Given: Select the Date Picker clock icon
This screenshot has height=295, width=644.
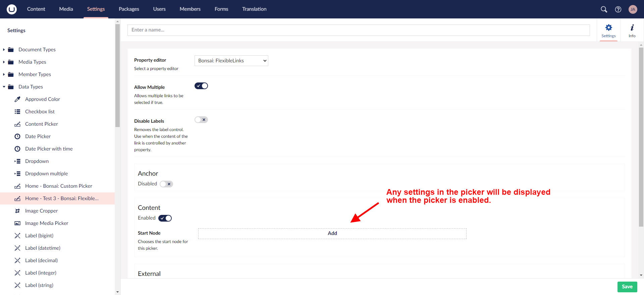Looking at the screenshot, I should coord(17,136).
